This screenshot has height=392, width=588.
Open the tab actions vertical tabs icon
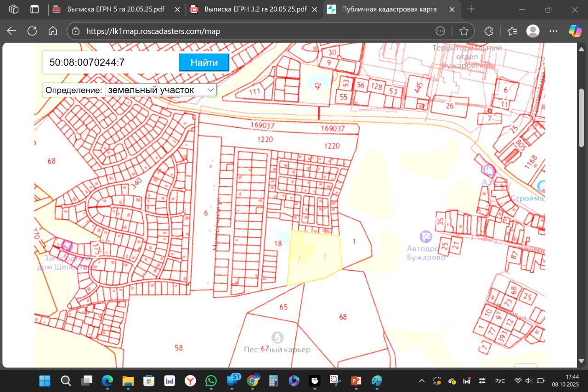(34, 9)
